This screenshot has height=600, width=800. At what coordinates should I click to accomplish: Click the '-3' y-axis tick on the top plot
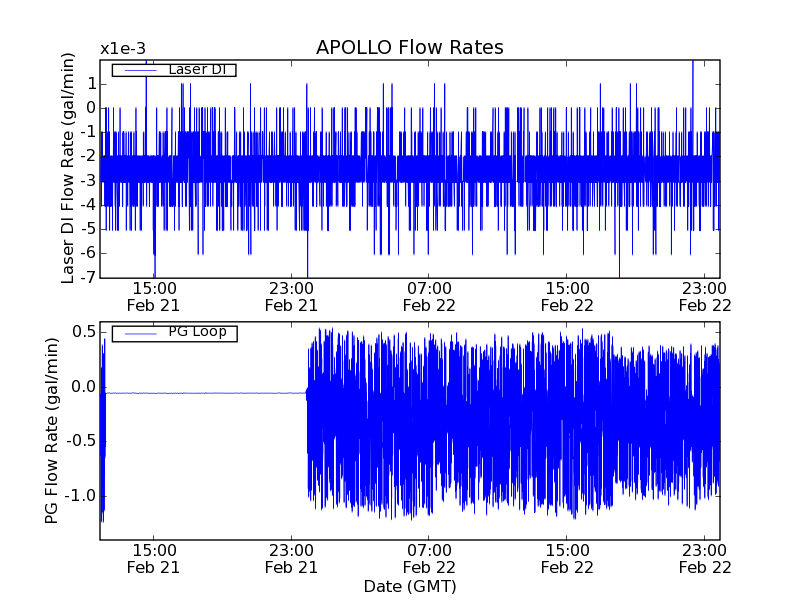click(89, 180)
